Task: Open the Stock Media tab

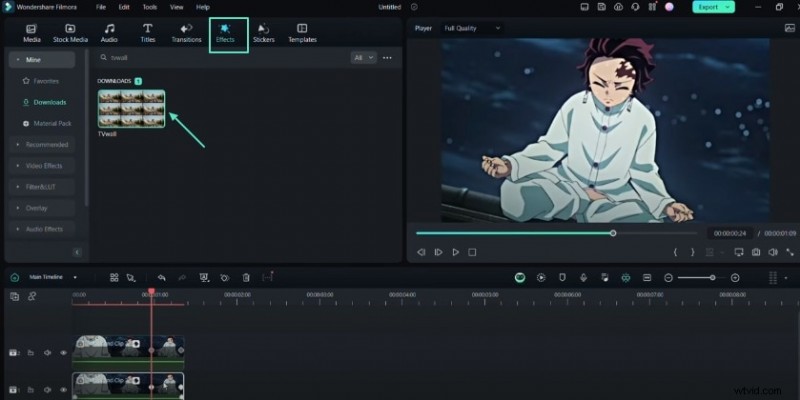Action: (70, 33)
